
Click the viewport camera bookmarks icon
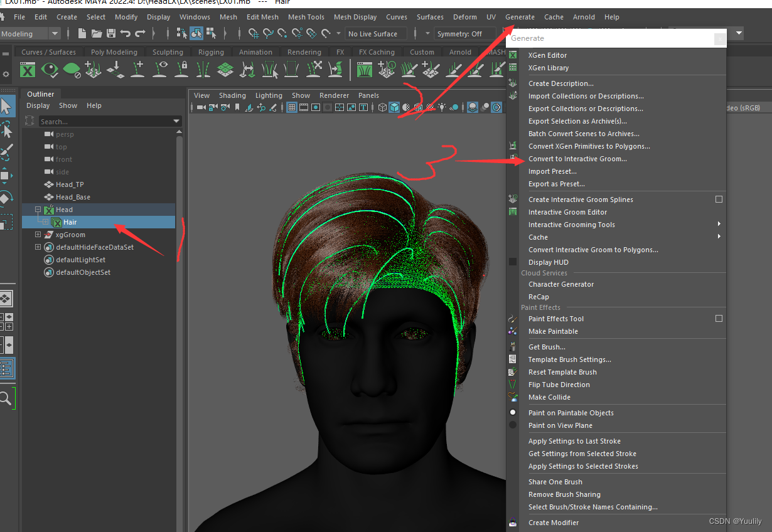(x=237, y=107)
